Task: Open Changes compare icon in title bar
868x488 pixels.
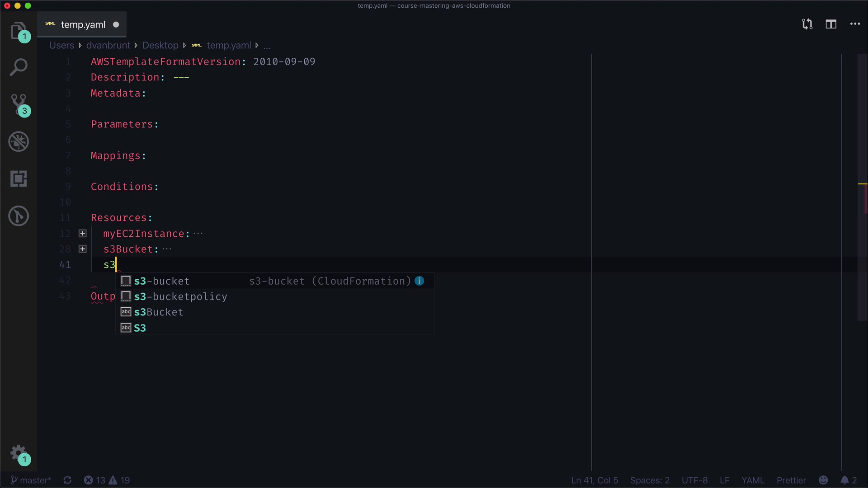Action: [x=807, y=24]
